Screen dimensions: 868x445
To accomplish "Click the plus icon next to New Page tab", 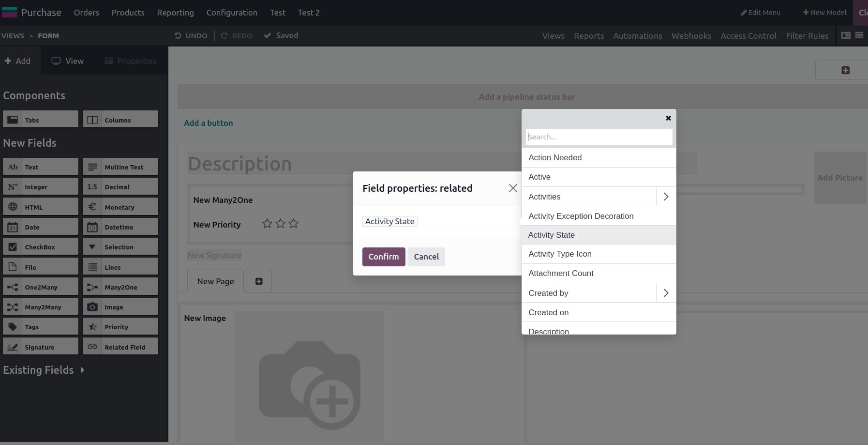I will pos(259,281).
